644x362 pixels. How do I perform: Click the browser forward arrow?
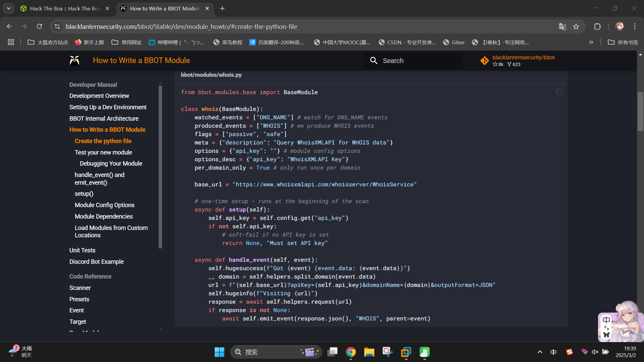[24, 26]
